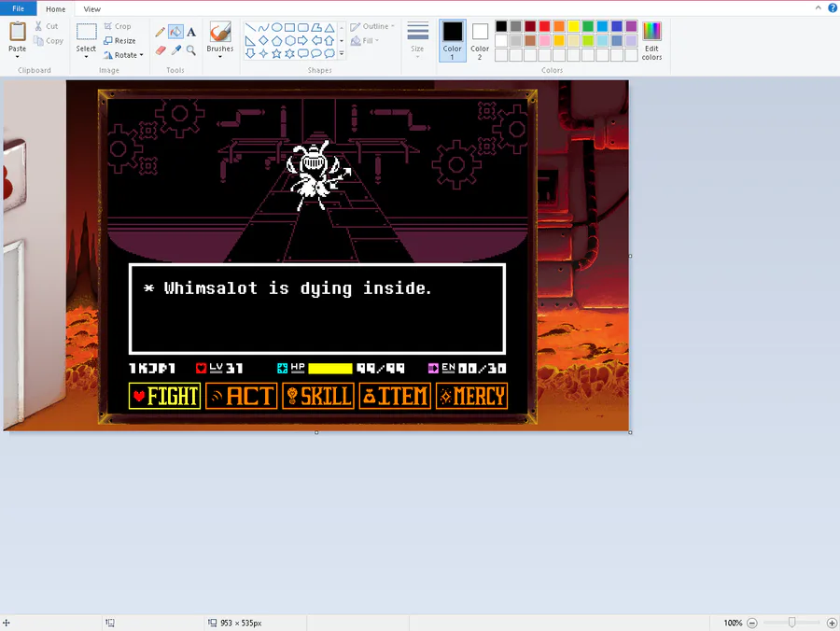Choose the Oval callout shape

click(316, 53)
